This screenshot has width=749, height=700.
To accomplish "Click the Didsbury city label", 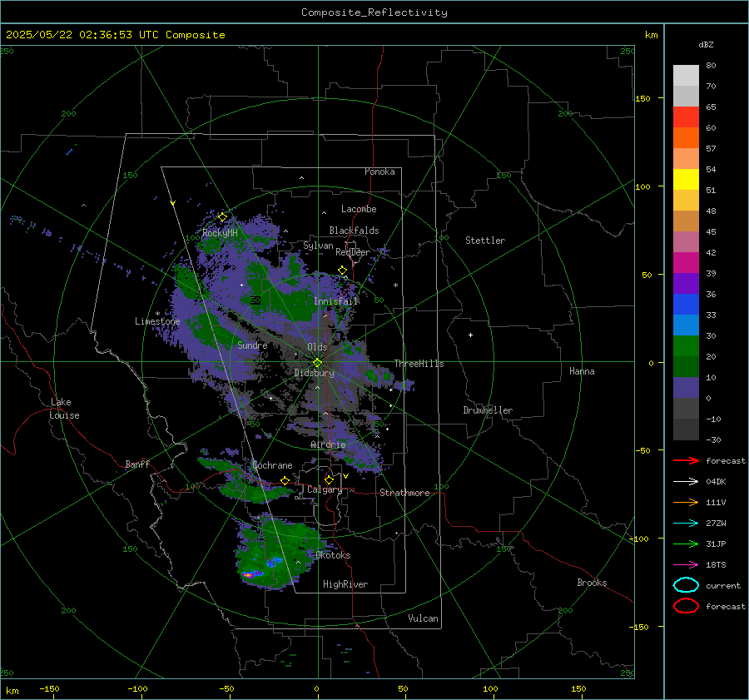I will pos(314,373).
